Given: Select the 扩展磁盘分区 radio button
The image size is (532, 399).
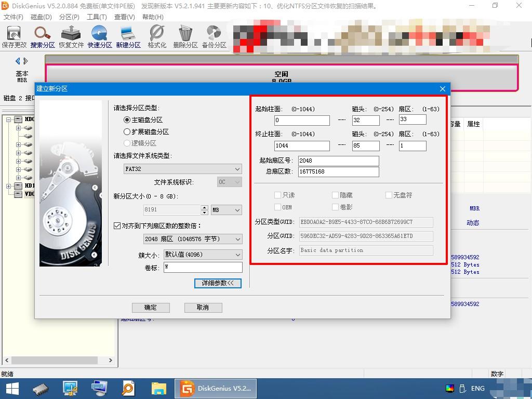Looking at the screenshot, I should 127,131.
